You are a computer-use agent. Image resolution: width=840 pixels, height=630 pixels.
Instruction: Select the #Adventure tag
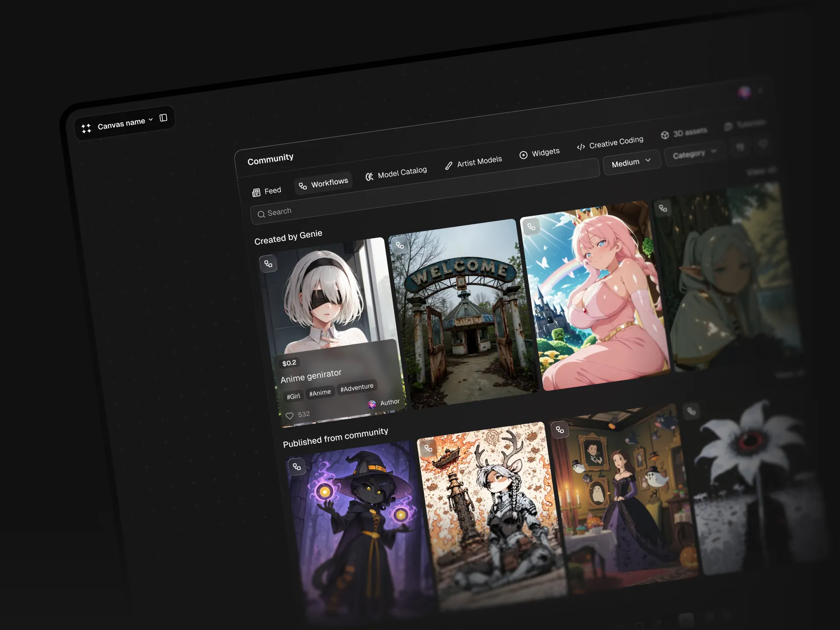coord(357,387)
